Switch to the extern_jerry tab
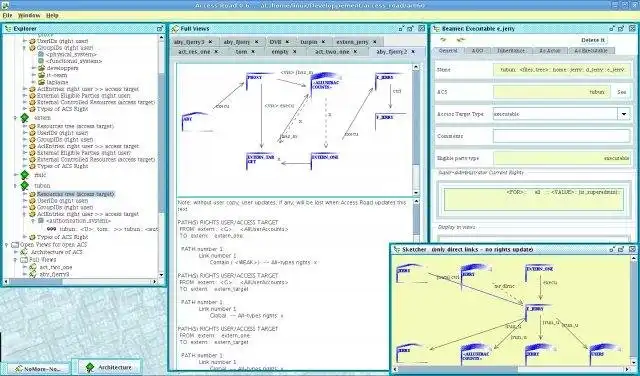640x376 pixels. [357, 42]
